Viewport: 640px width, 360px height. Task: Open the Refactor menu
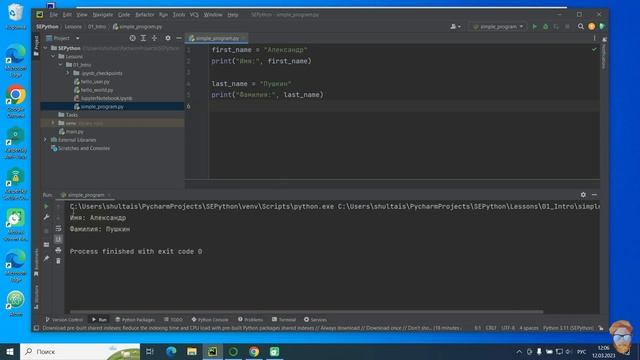[x=144, y=15]
